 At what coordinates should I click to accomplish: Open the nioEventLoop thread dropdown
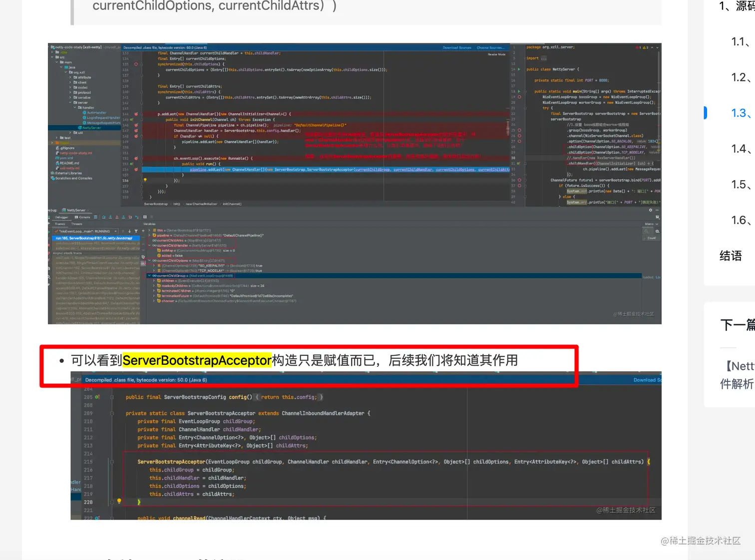pyautogui.click(x=85, y=231)
